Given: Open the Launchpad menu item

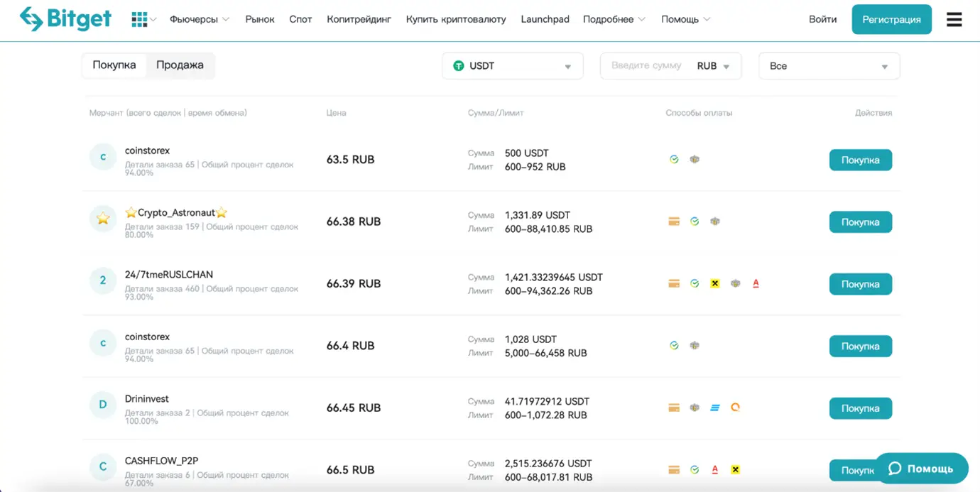Looking at the screenshot, I should [545, 19].
